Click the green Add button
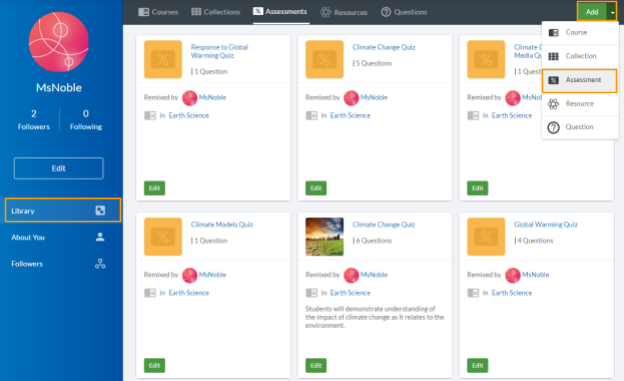The width and height of the screenshot is (624, 381). (x=592, y=12)
